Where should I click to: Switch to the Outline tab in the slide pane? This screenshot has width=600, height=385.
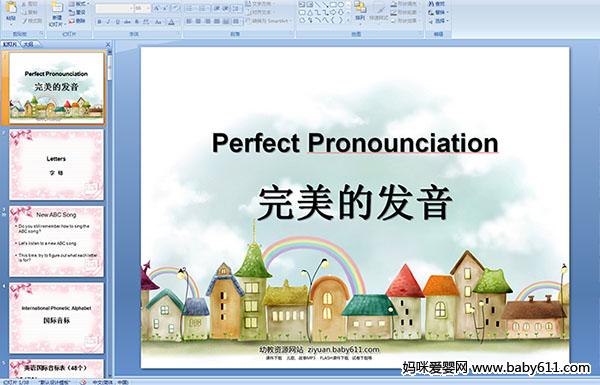(x=28, y=44)
